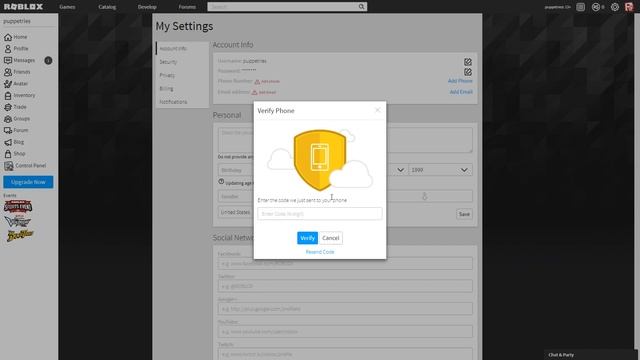Image resolution: width=640 pixels, height=360 pixels.
Task: Select the gender figure icon
Action: pos(424,196)
